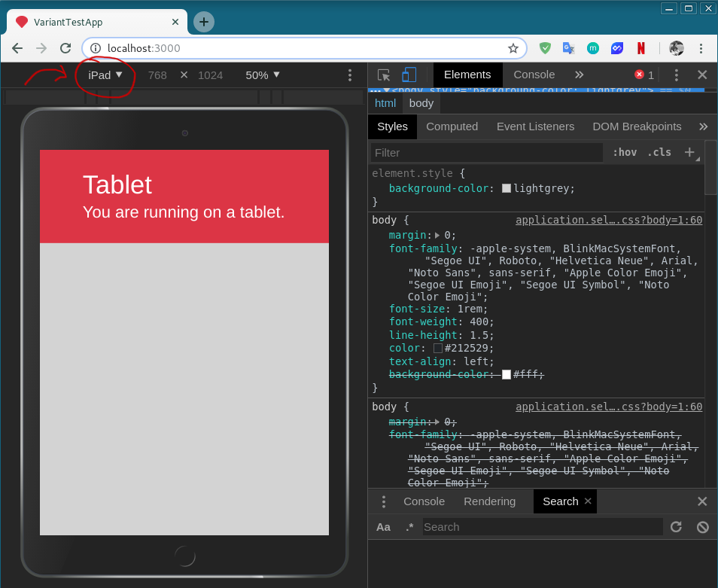The width and height of the screenshot is (718, 588).
Task: Click the Netflix extension icon
Action: point(640,48)
